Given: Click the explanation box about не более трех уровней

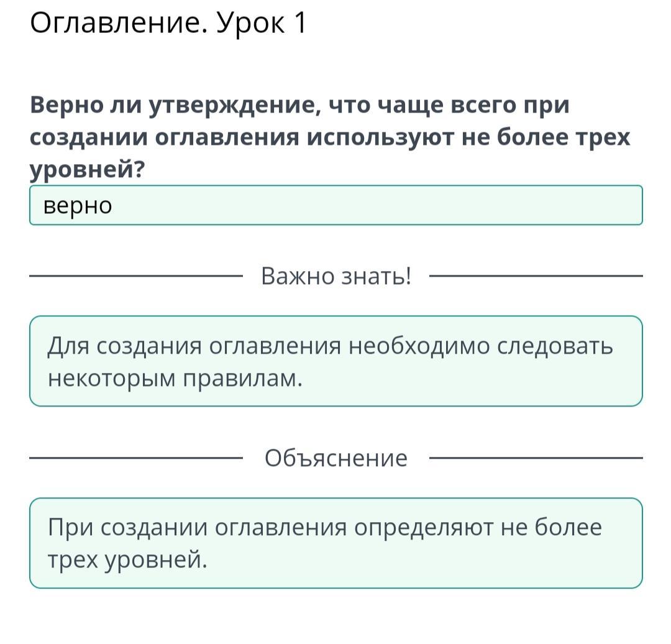Looking at the screenshot, I should tap(336, 543).
